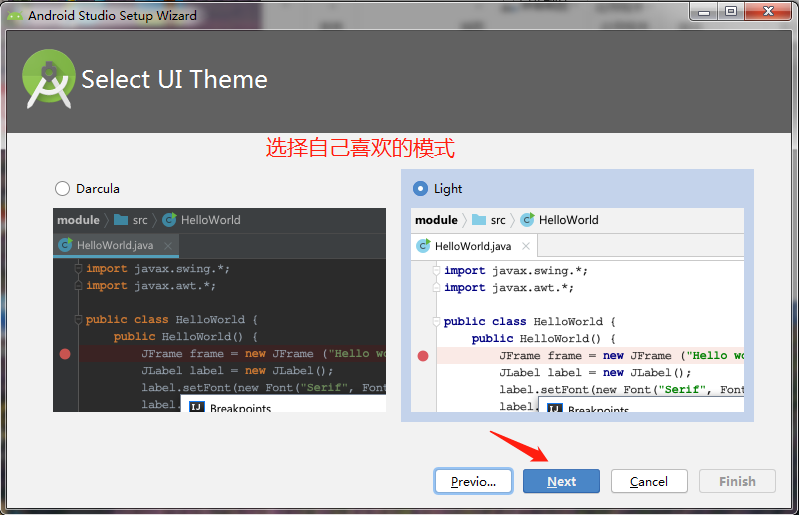Viewport: 799px width, 515px height.
Task: Click the Next button
Action: click(x=561, y=481)
